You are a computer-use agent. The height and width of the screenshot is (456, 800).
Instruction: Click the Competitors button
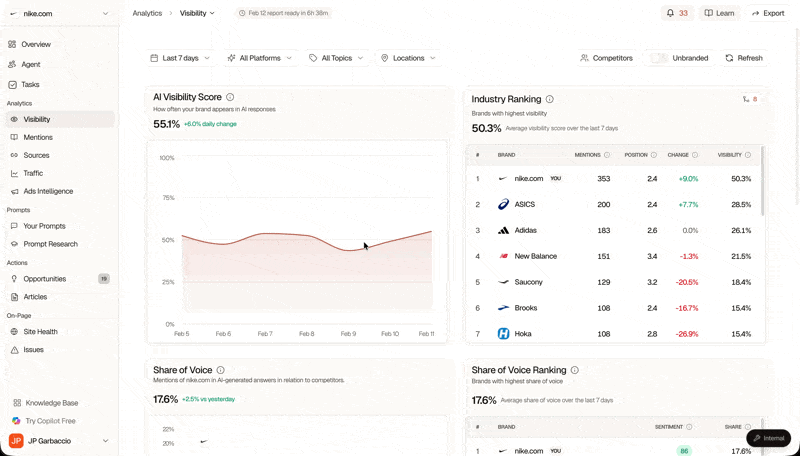pos(607,58)
